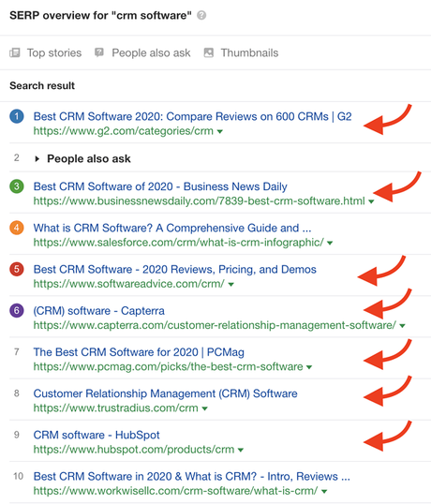Click the pcmag.com picks URL
The height and width of the screenshot is (504, 431).
[168, 366]
